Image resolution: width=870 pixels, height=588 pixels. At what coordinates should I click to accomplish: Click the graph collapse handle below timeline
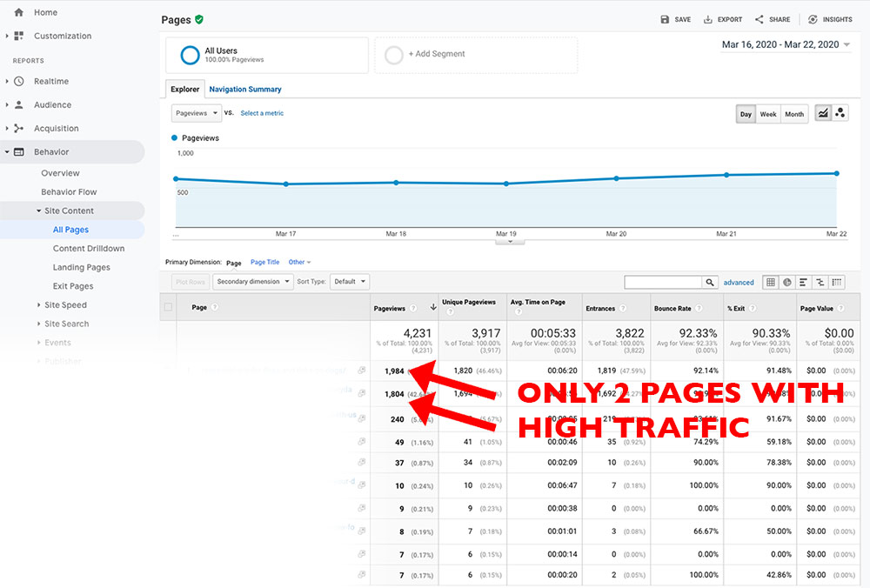pos(510,242)
